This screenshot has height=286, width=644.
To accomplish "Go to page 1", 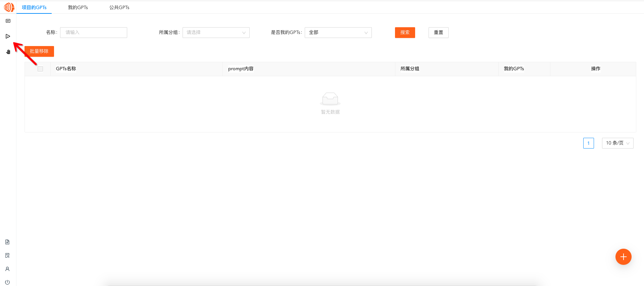I will pos(589,143).
